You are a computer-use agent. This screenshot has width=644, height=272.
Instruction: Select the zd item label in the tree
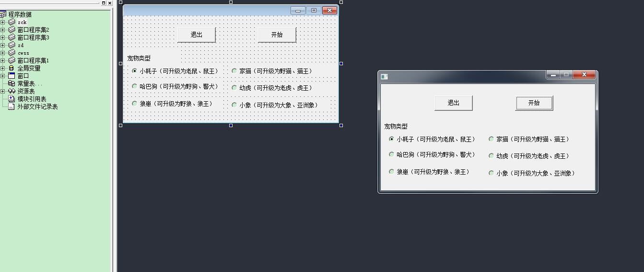click(21, 45)
